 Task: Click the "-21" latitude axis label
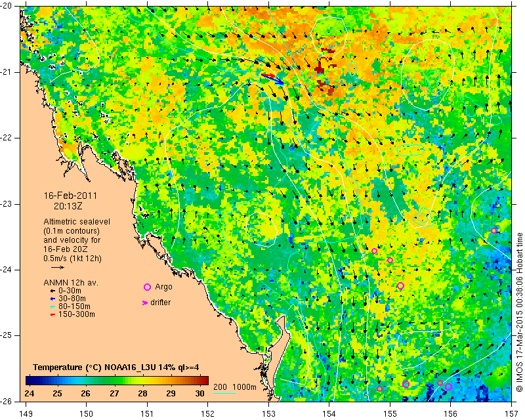[7, 72]
